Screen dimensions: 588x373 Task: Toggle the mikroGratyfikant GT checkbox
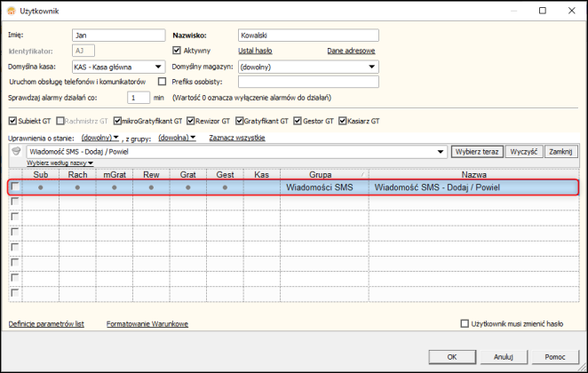click(117, 121)
